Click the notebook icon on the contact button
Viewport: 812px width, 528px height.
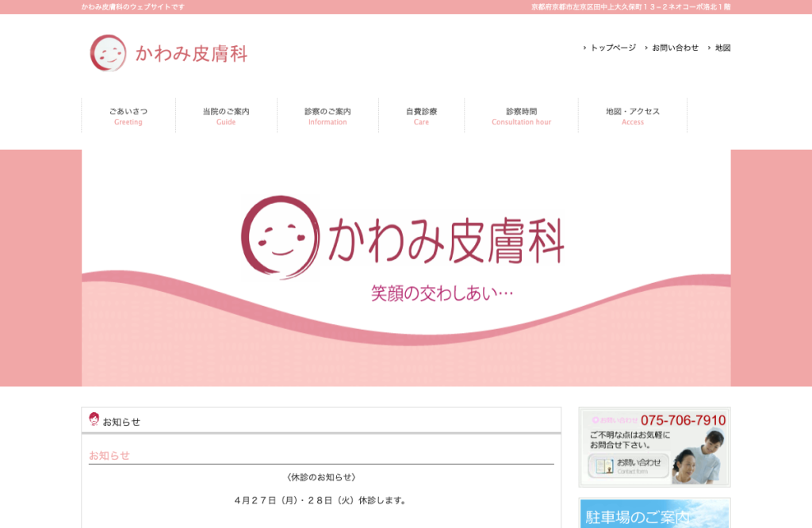pos(603,466)
